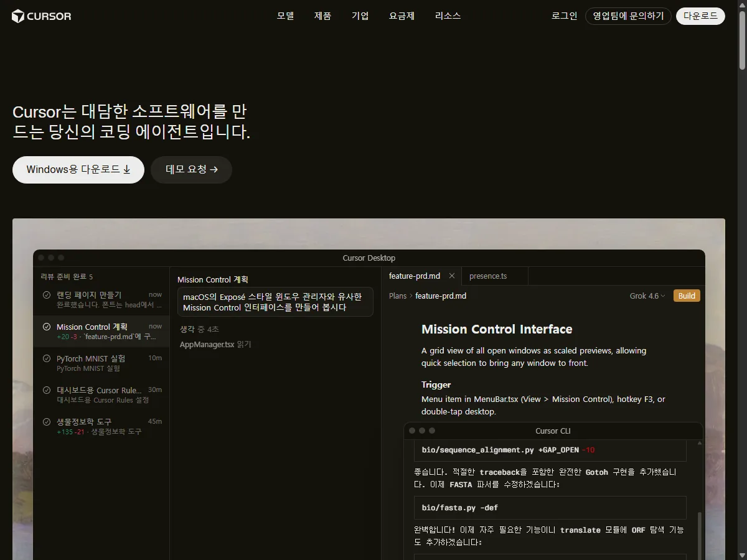Click the orange Build button
This screenshot has height=560, width=747.
click(x=687, y=296)
